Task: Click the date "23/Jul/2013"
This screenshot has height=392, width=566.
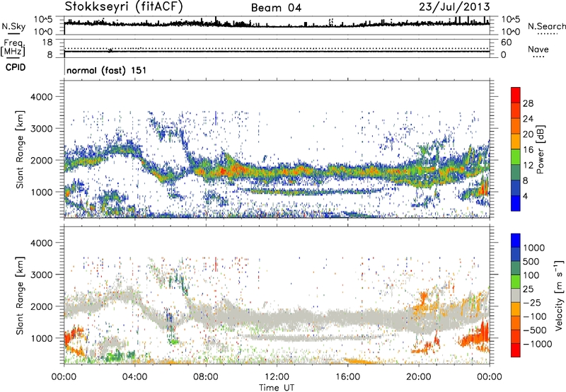Action: point(454,6)
